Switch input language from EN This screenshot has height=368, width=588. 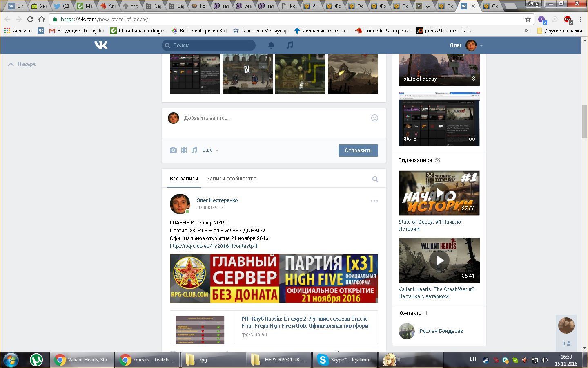click(x=473, y=359)
